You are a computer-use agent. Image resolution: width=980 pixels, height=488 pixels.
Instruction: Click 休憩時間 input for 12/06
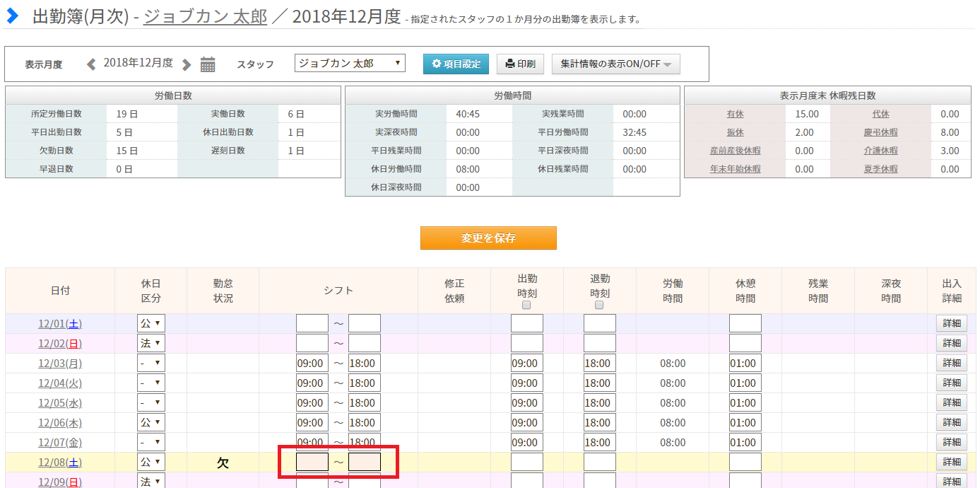(x=745, y=423)
